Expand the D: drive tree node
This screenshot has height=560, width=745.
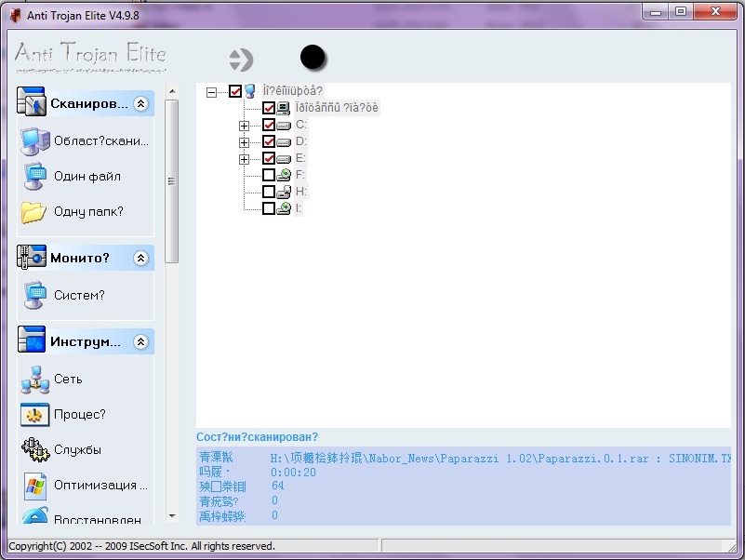(x=245, y=142)
